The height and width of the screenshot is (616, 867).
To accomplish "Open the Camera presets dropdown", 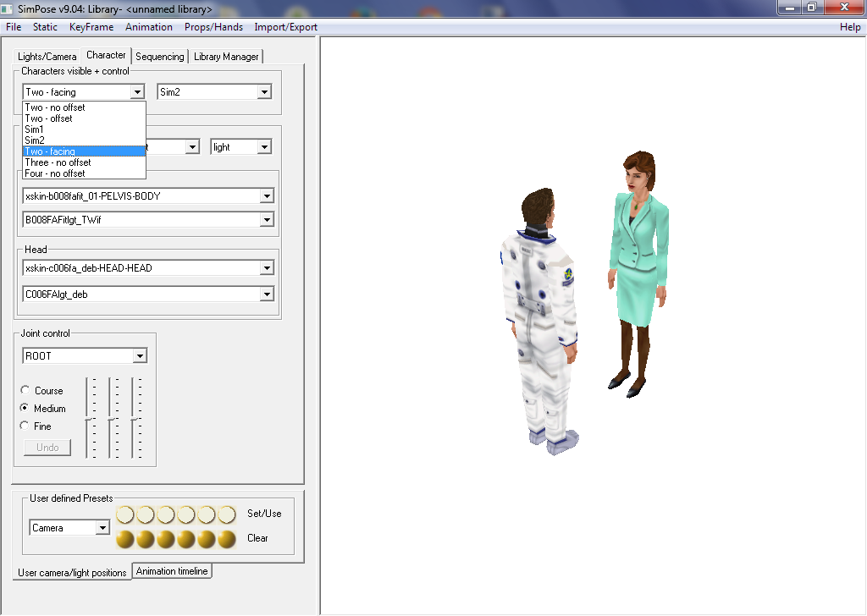I will pyautogui.click(x=102, y=528).
